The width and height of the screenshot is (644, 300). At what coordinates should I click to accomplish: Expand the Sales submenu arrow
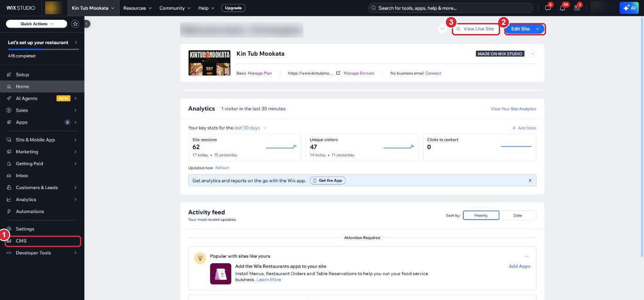75,110
